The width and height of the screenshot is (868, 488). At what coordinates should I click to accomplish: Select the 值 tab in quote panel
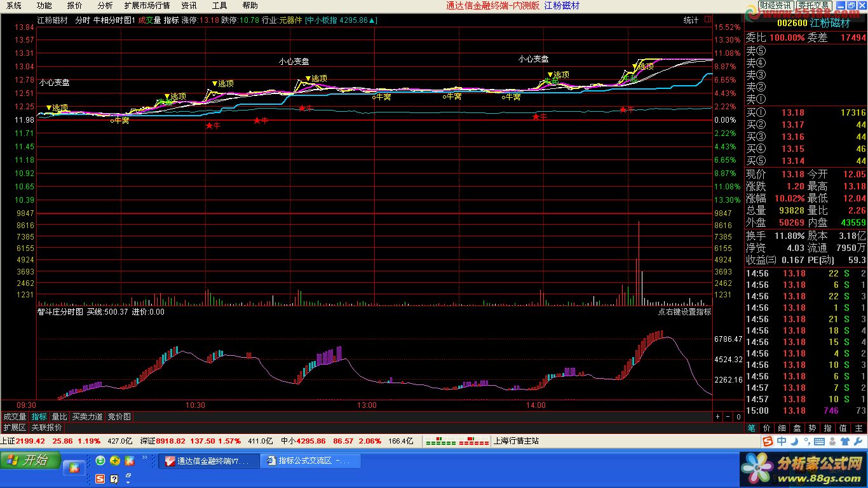coord(843,428)
